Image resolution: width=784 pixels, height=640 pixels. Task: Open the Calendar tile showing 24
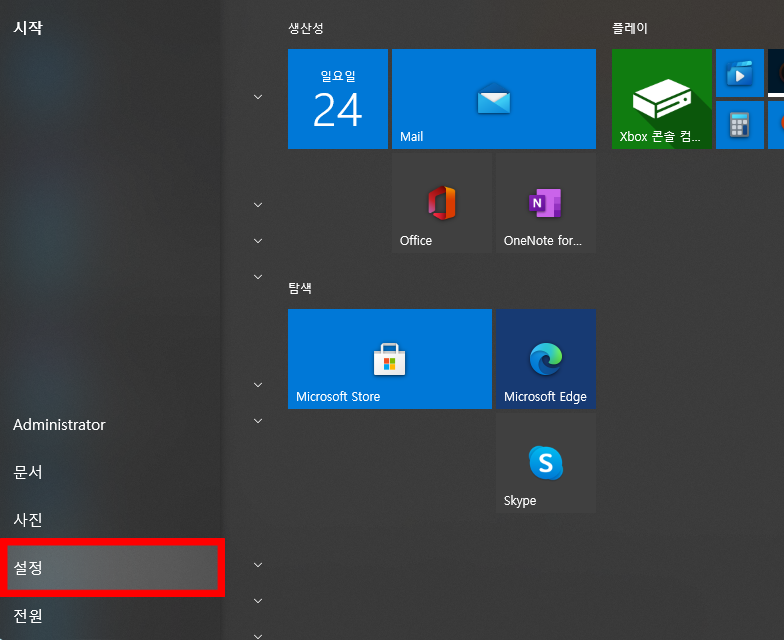(338, 98)
